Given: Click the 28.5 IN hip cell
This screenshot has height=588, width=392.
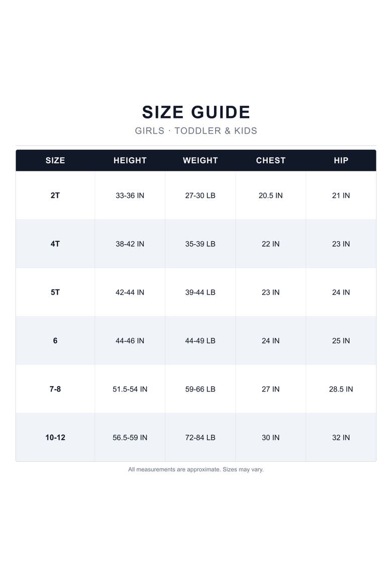Looking at the screenshot, I should pos(341,389).
